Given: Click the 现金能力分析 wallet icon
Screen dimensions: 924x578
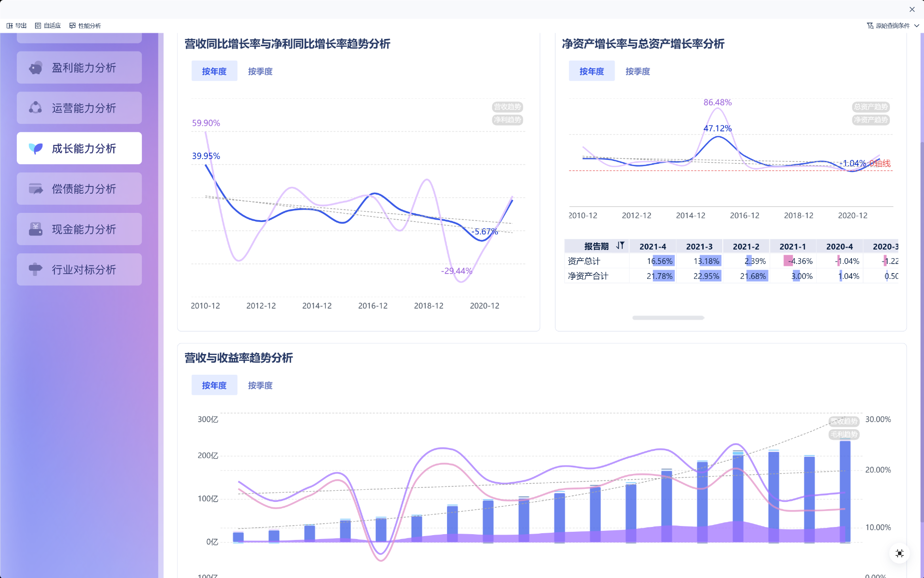Looking at the screenshot, I should 36,229.
